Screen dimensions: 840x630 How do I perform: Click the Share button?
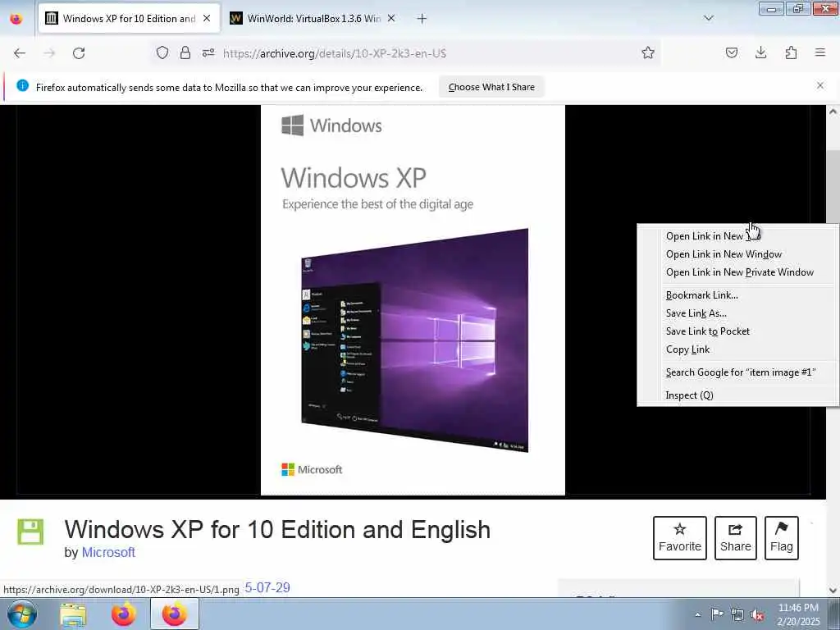[736, 538]
